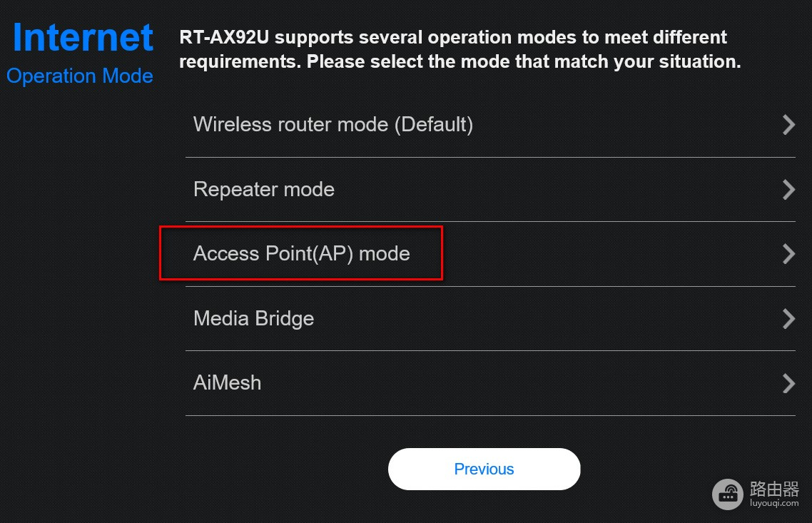This screenshot has height=523, width=812.
Task: Open the luyouqi.com watermark link
Action: [x=774, y=503]
